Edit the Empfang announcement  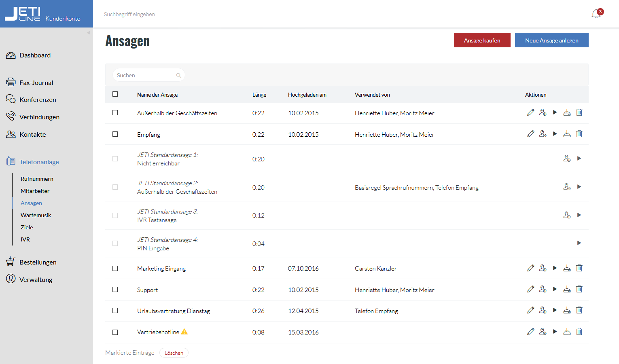(531, 134)
